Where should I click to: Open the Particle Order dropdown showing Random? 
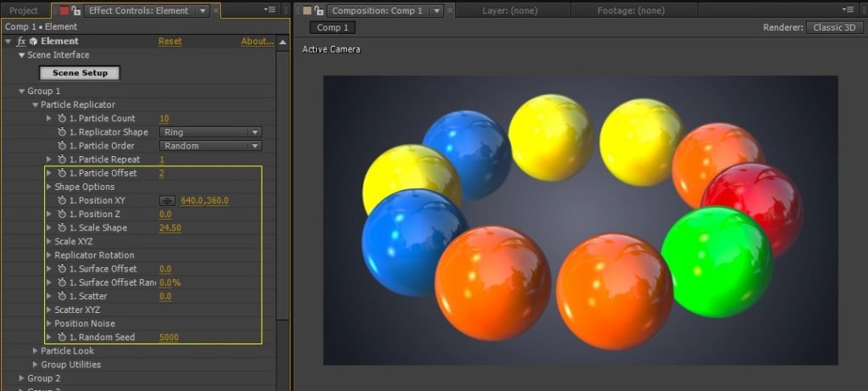[210, 146]
